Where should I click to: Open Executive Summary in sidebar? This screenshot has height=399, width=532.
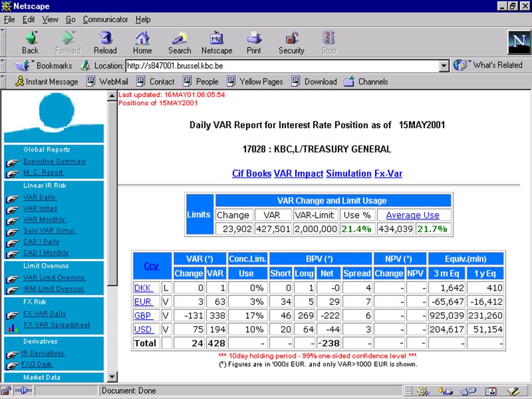tap(55, 161)
